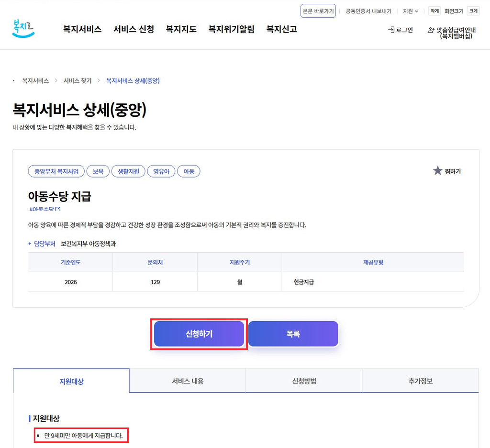Open the 복지신고 main menu
Screen dimensions: 490x448
coord(281,29)
